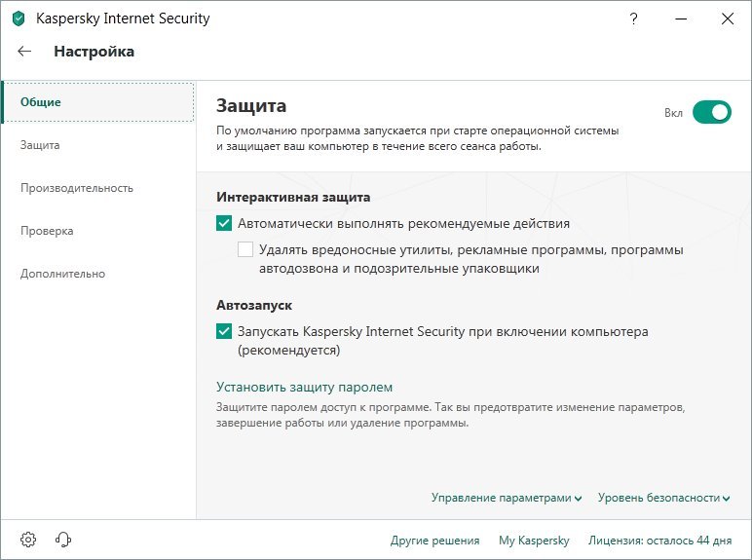Turn off the Защита Вкл switch

click(712, 112)
